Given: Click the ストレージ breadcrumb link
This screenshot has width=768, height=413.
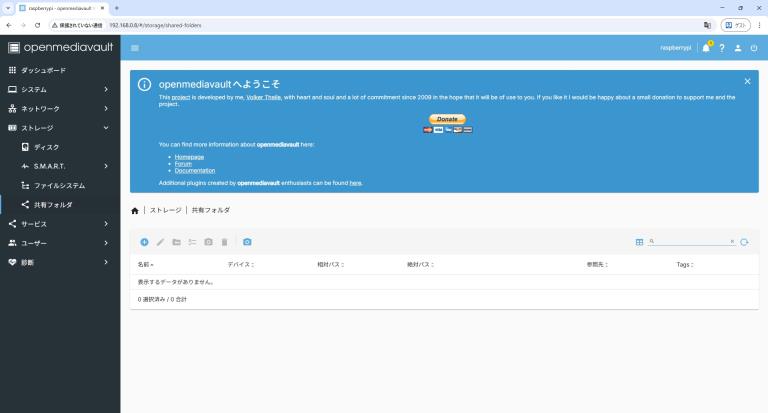Looking at the screenshot, I should click(166, 210).
